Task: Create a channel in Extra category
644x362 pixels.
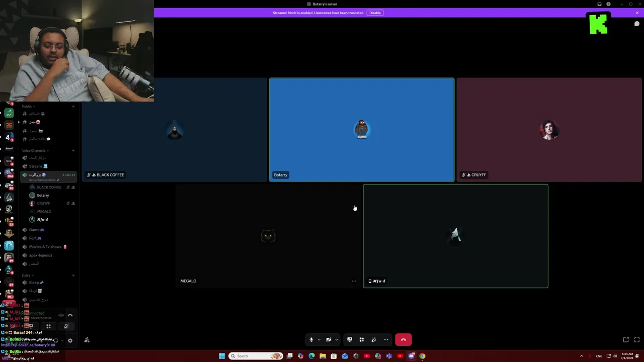Action: [73, 276]
